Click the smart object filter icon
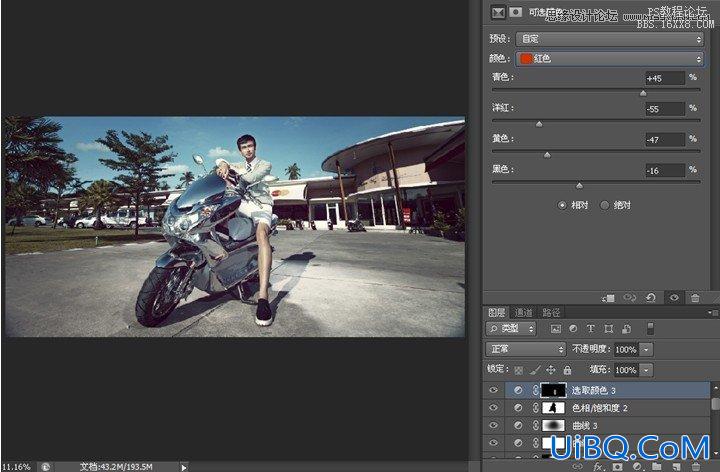The image size is (720, 472). [x=626, y=329]
